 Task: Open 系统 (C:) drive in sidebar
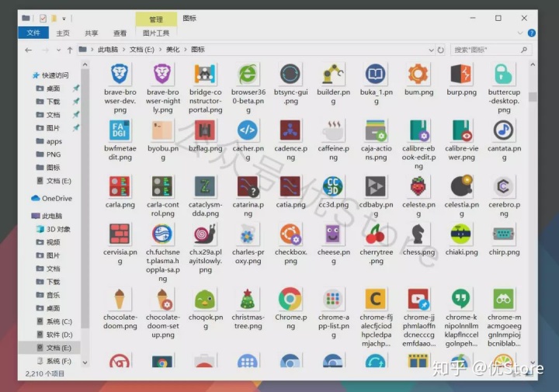click(59, 321)
